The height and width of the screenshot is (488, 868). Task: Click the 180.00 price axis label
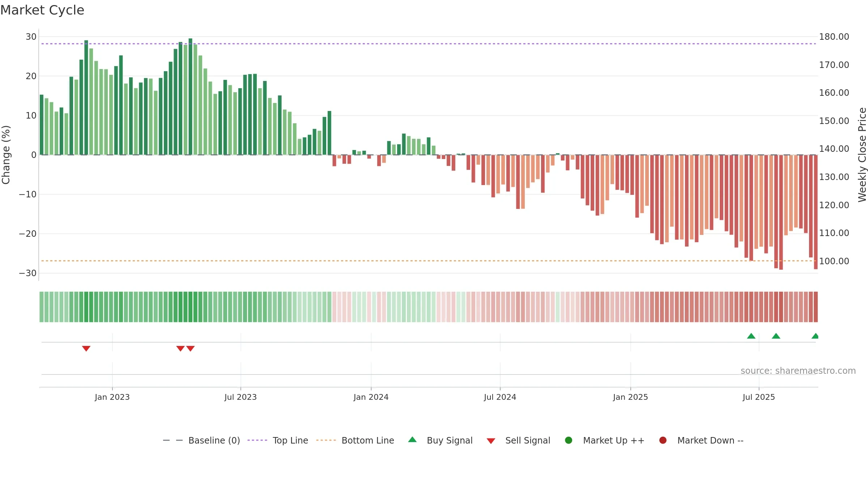point(834,37)
